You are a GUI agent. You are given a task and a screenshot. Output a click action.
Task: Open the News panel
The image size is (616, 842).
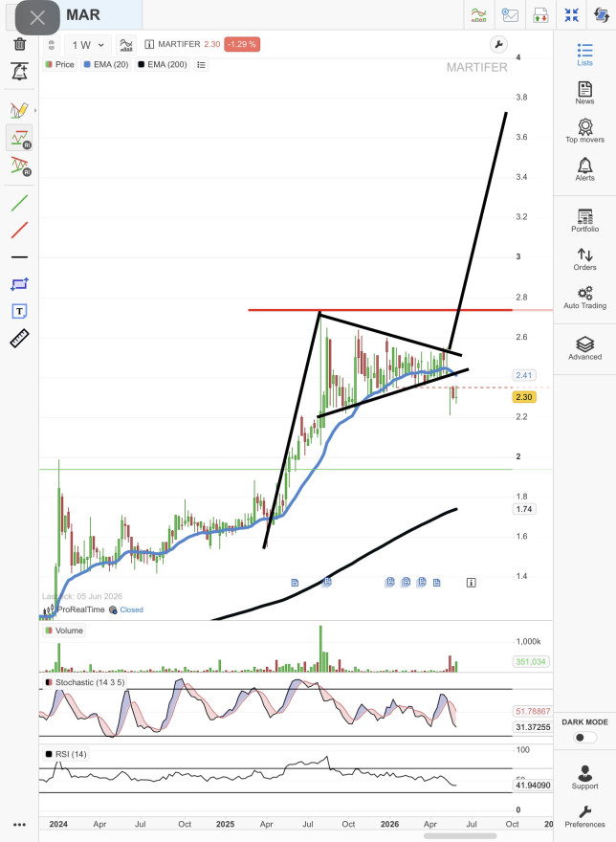point(584,93)
